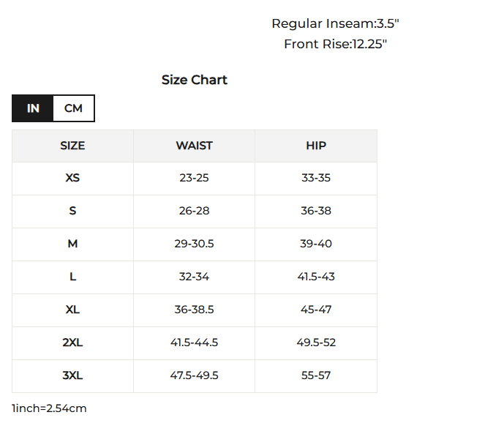Click the 36-38 hip measurement cell

[316, 211]
